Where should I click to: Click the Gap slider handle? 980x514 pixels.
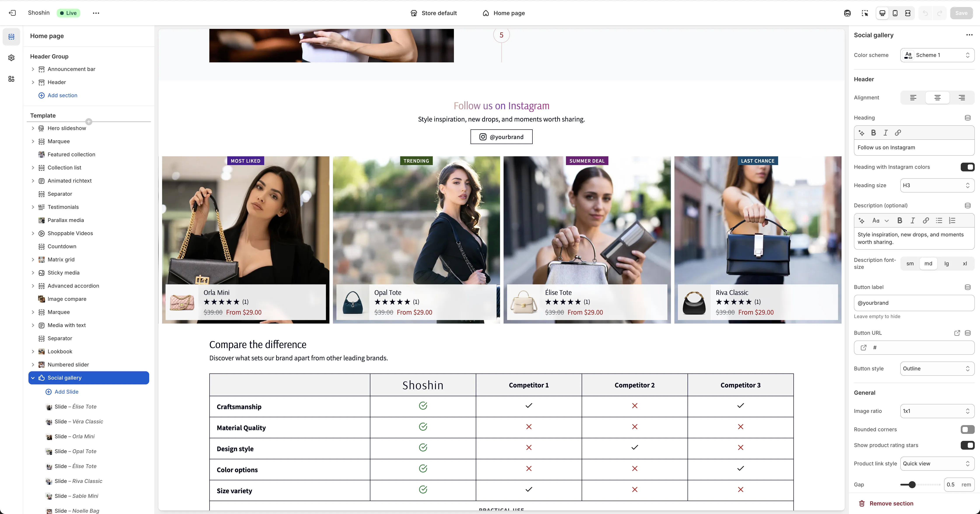[x=912, y=485]
